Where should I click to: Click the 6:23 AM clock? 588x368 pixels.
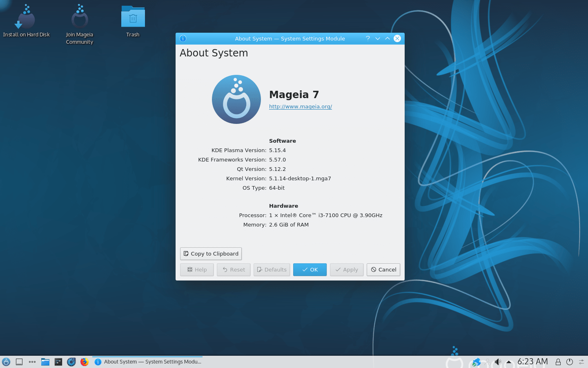point(532,362)
